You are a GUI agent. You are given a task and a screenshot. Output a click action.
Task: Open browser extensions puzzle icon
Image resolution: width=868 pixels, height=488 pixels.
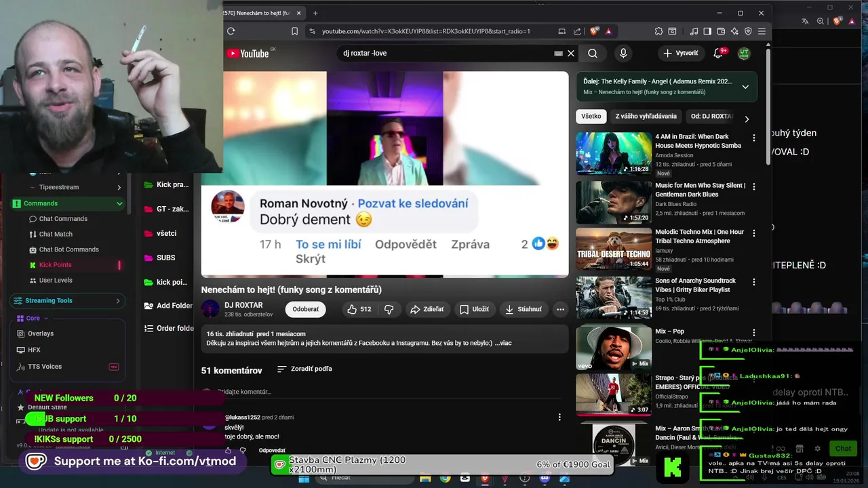pyautogui.click(x=658, y=31)
